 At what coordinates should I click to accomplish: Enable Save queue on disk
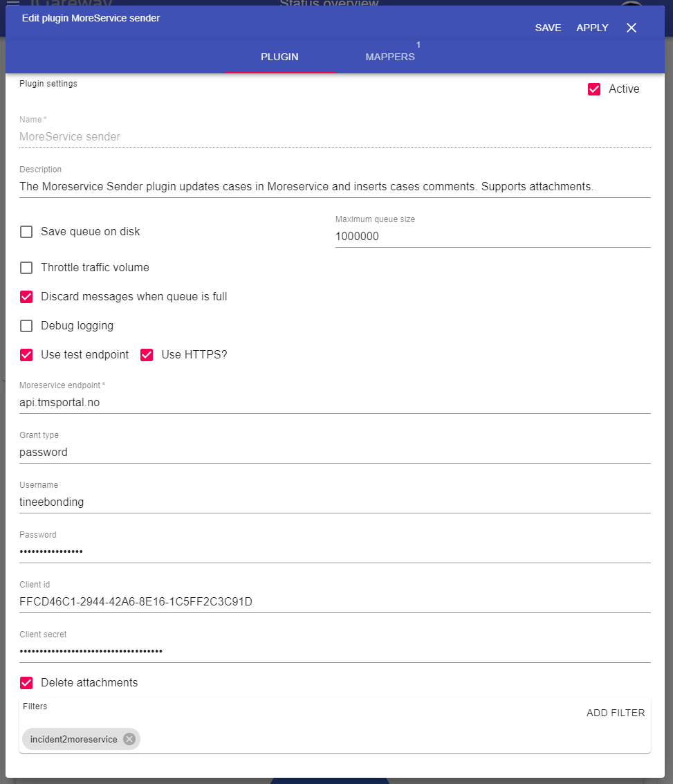click(26, 232)
